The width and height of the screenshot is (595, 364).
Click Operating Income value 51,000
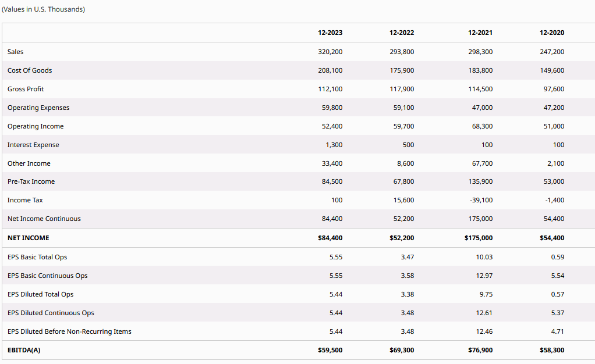554,126
